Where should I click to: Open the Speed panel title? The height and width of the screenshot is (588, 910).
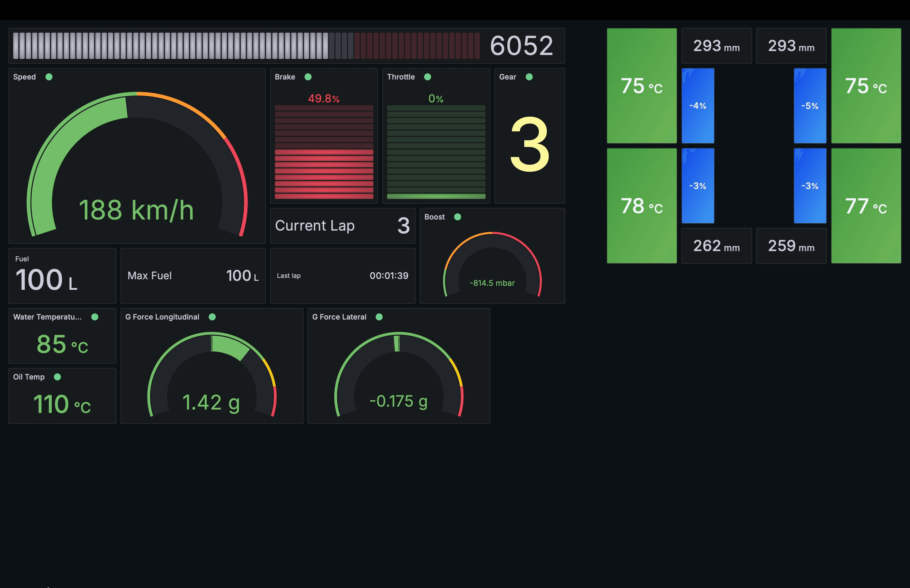tap(24, 77)
